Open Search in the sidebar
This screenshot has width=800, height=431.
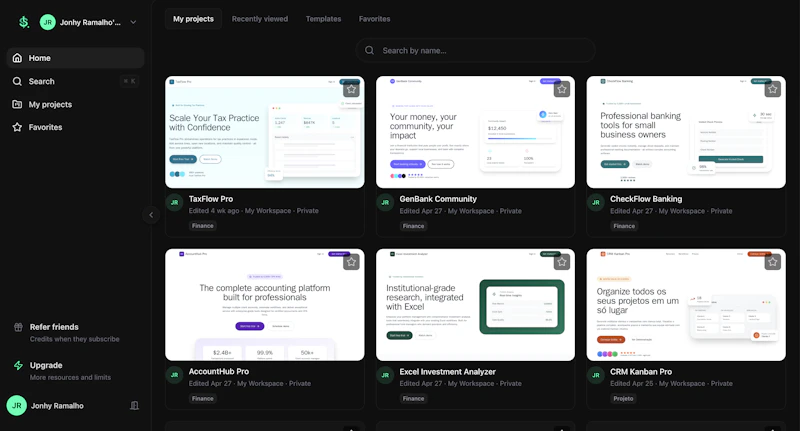[76, 81]
